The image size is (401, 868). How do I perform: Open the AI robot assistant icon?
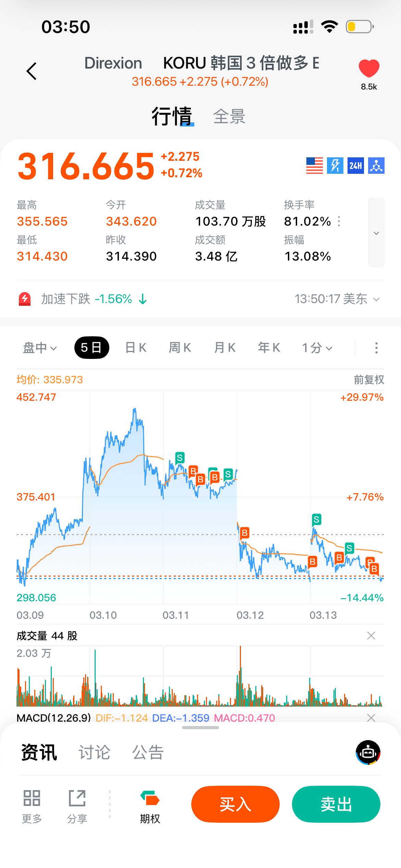click(x=368, y=752)
